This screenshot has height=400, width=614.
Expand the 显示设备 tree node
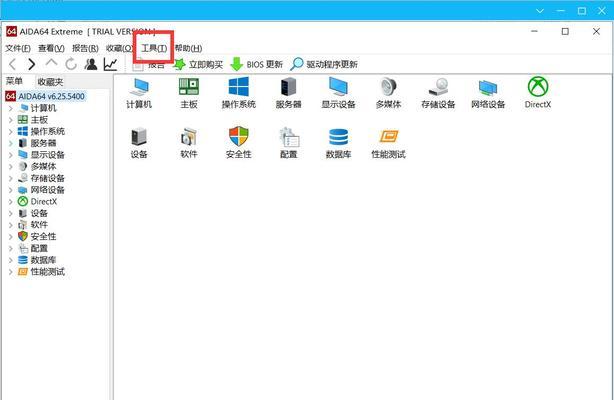[11, 155]
